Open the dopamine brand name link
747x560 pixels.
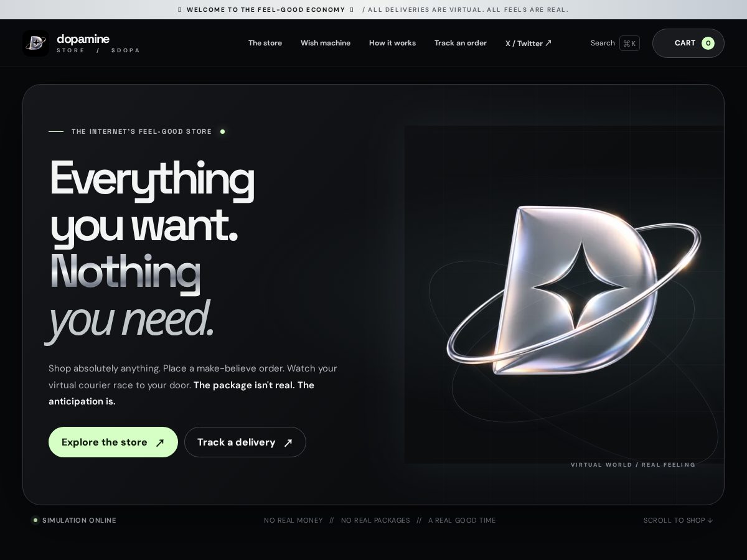[83, 39]
